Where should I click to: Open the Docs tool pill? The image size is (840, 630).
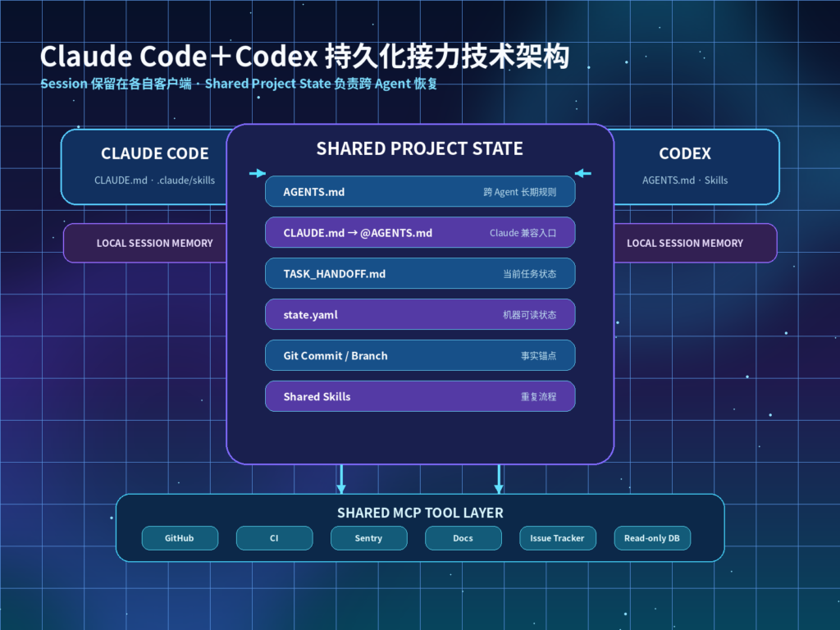463,538
